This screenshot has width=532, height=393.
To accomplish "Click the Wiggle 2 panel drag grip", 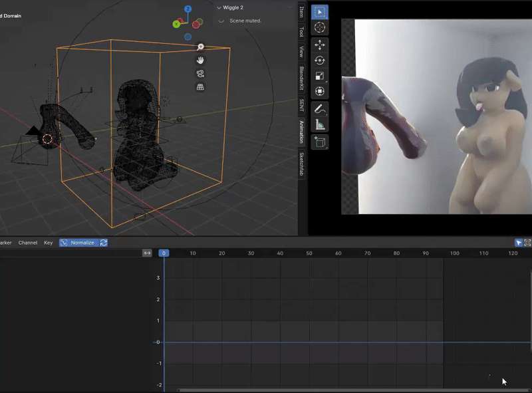I will (290, 7).
